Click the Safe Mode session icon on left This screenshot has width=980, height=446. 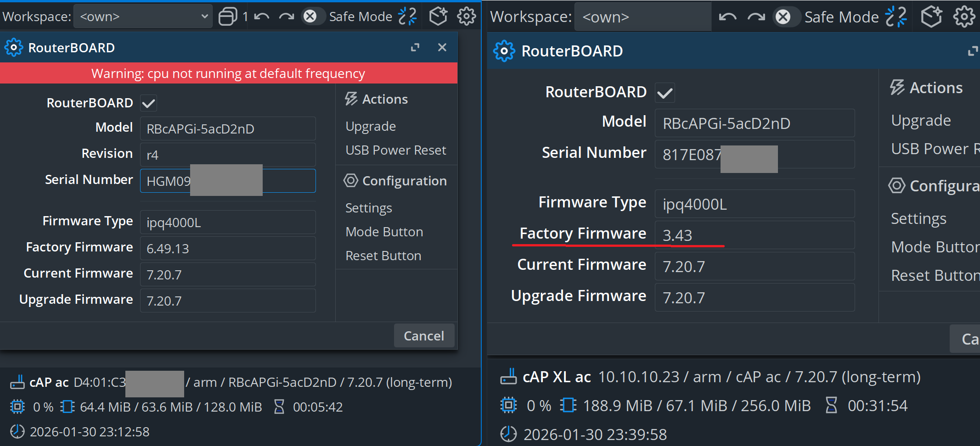point(407,17)
